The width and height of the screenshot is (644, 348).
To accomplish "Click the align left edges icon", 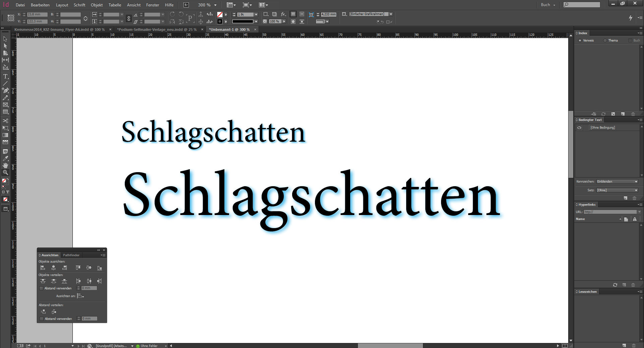I will pos(43,268).
